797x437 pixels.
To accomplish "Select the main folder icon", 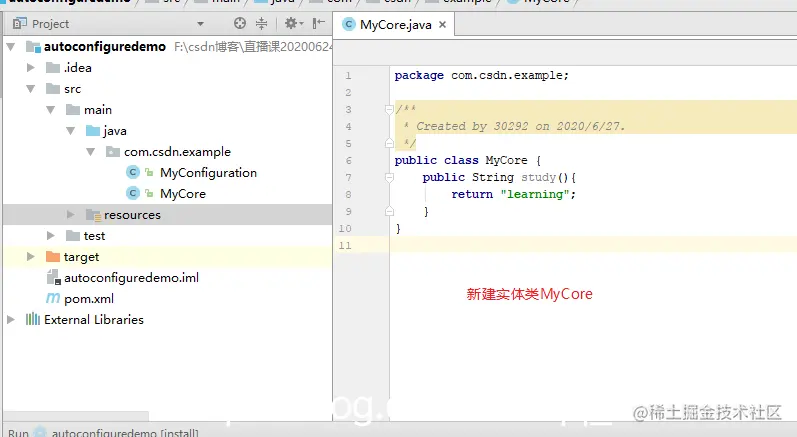I will click(x=73, y=110).
